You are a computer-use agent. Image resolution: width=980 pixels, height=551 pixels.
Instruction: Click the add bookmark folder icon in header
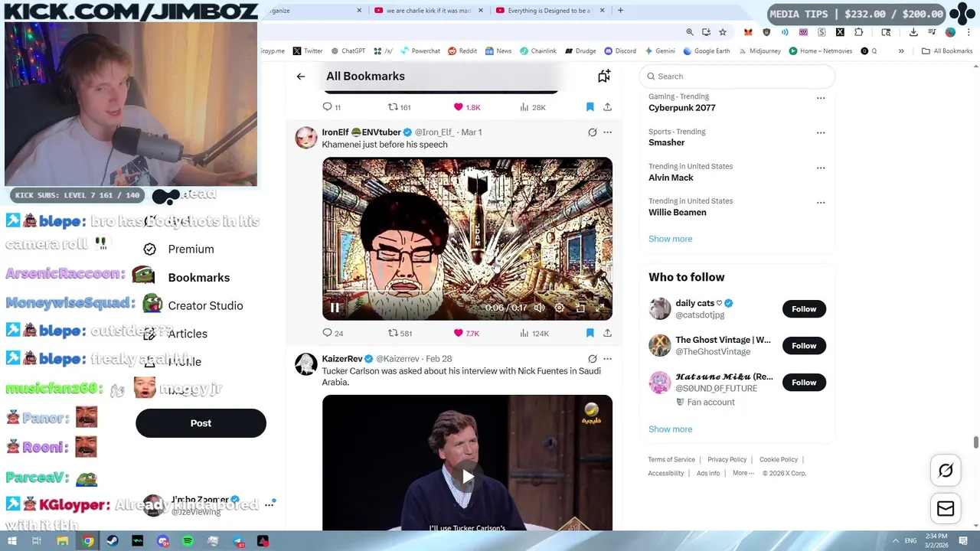pyautogui.click(x=604, y=76)
